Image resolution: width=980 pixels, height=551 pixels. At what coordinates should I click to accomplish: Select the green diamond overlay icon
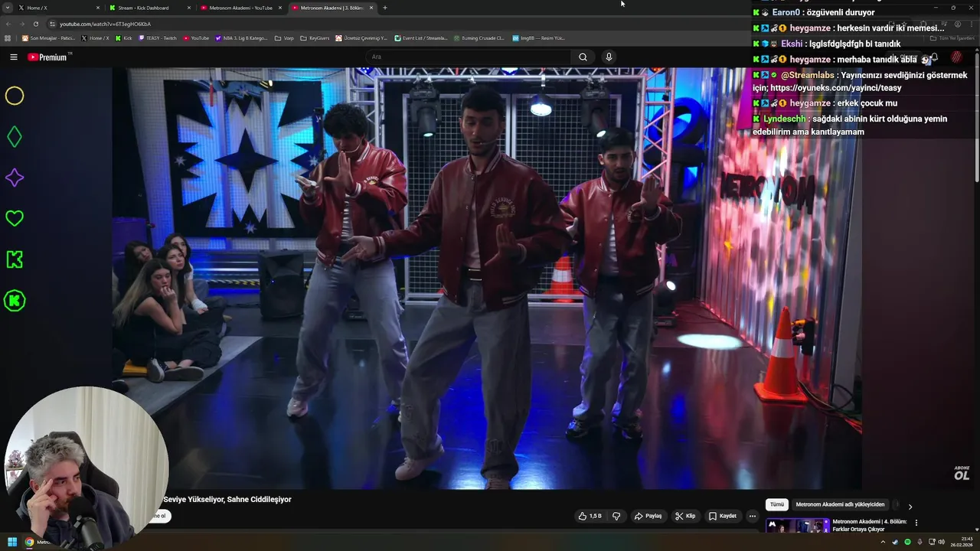coord(15,137)
